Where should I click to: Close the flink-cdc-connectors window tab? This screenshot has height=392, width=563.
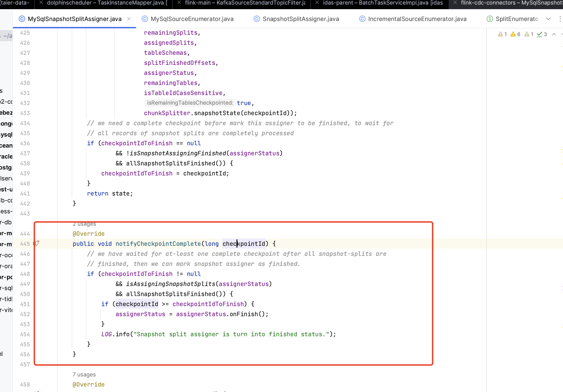coord(455,3)
